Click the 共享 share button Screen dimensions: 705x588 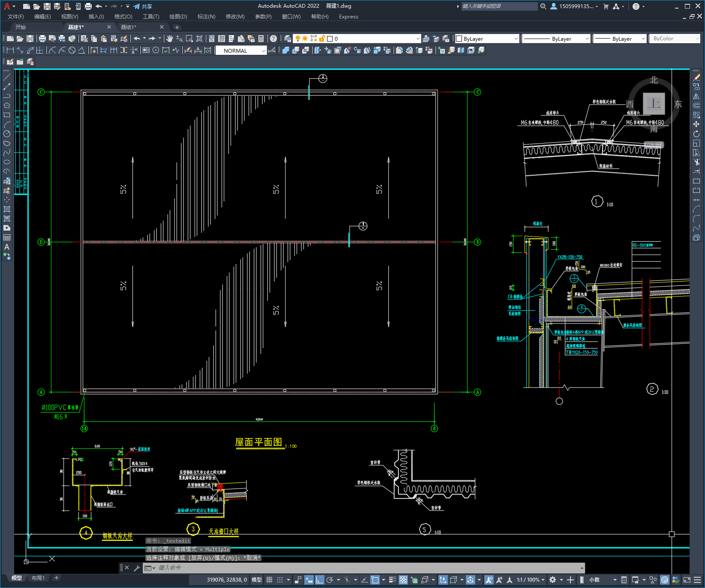(x=143, y=6)
